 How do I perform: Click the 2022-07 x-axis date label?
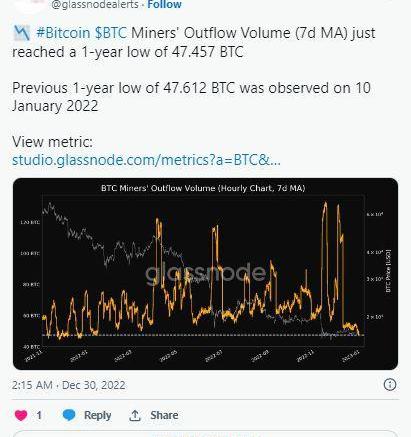[213, 356]
